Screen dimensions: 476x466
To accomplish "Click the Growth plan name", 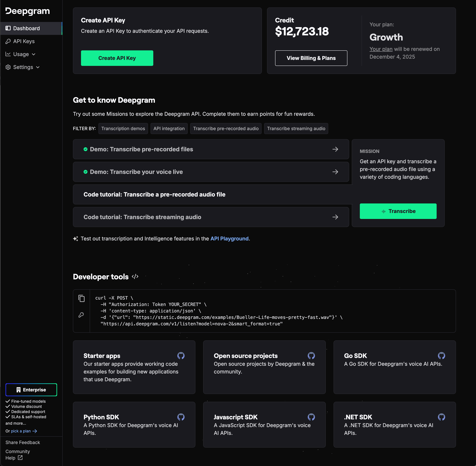I will point(386,37).
